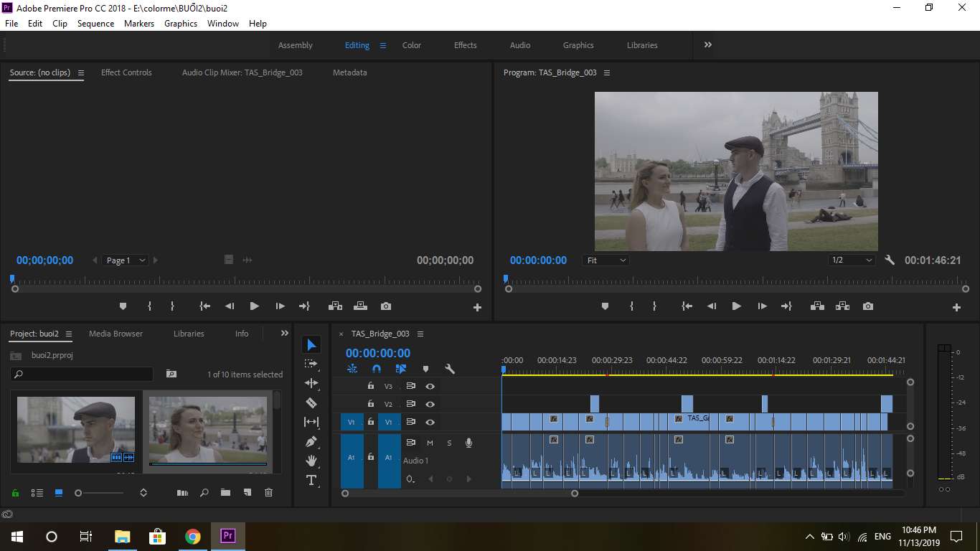Select the Pen tool
980x551 pixels.
tap(311, 441)
